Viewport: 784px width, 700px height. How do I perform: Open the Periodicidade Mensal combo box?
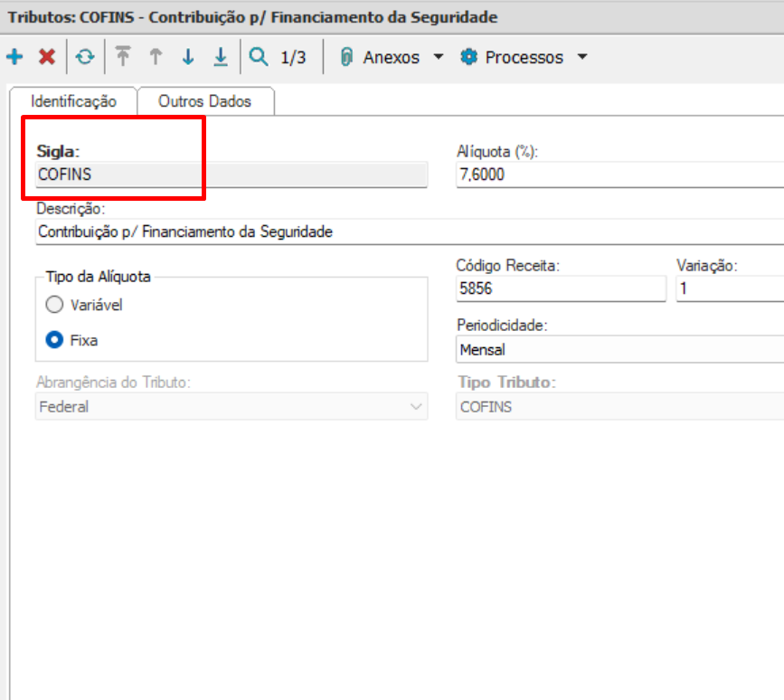pyautogui.click(x=620, y=349)
